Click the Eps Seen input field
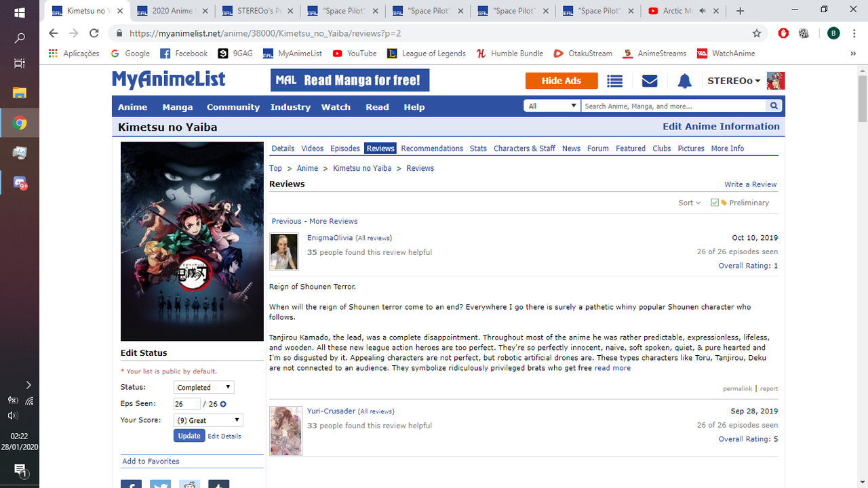This screenshot has height=488, width=868. [x=187, y=404]
